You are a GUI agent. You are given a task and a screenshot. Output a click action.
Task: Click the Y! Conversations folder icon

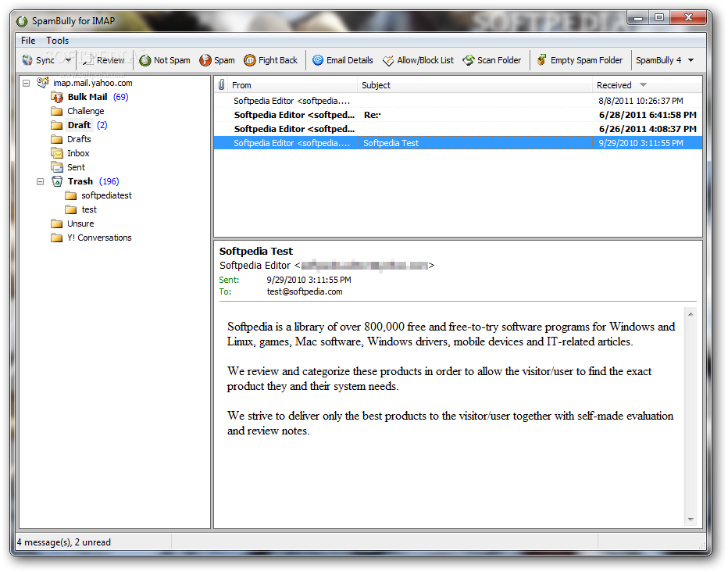[57, 238]
